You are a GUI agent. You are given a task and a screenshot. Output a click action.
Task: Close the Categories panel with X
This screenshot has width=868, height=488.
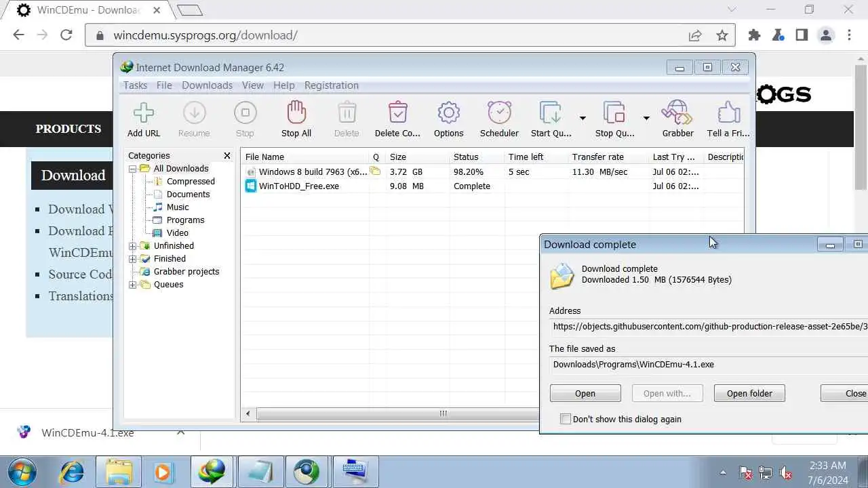tap(227, 156)
